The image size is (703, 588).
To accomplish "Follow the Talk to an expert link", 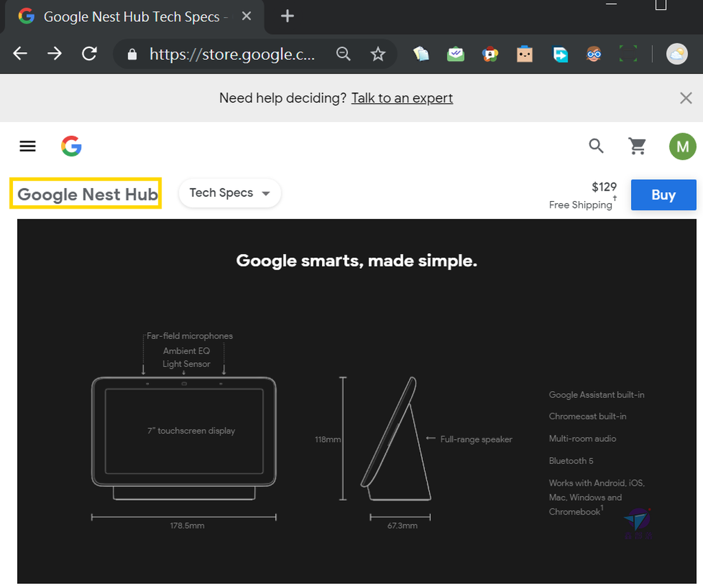I will 402,98.
